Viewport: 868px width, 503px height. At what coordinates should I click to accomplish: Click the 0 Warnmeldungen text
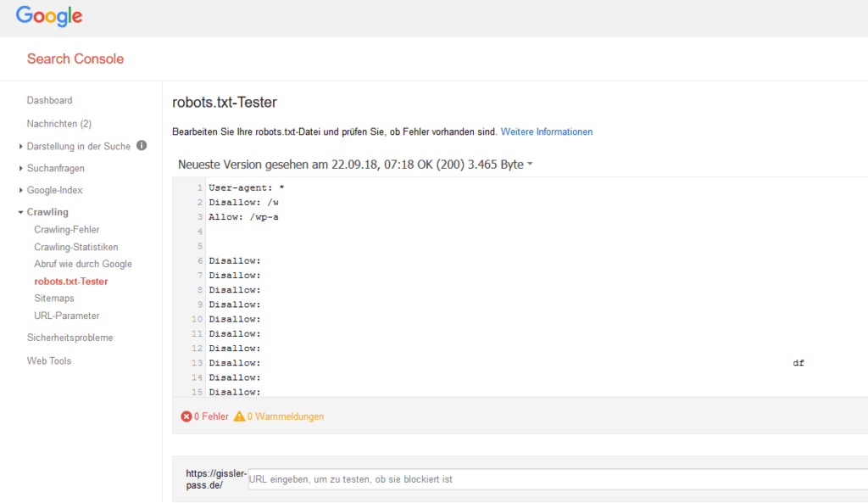point(285,416)
